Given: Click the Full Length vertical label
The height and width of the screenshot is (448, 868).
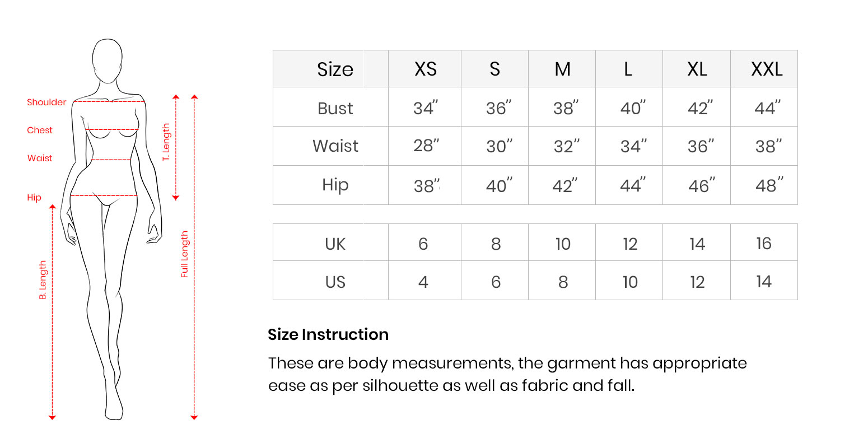Looking at the screenshot, I should click(x=185, y=254).
